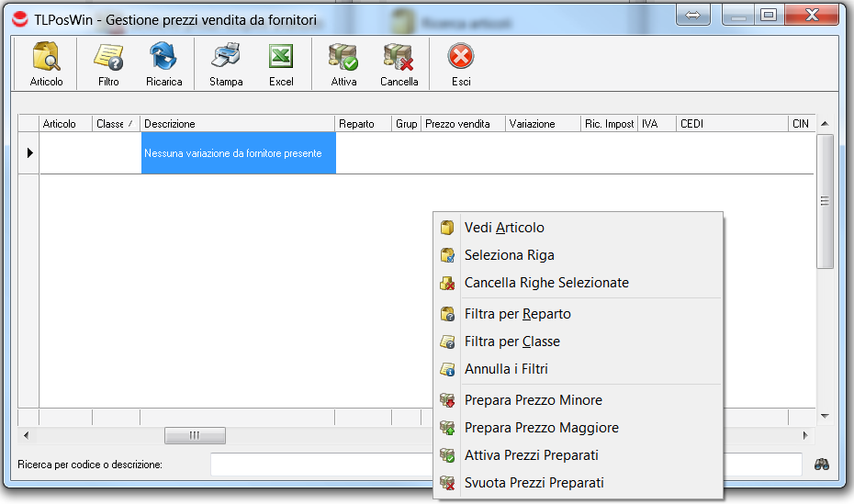Click the icon beside Attiva Prezzi Preparati

click(447, 455)
